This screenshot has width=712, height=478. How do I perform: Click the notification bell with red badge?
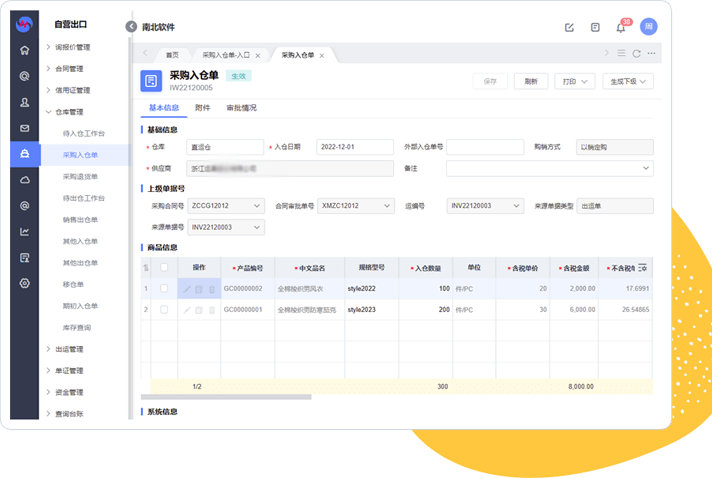coord(621,27)
